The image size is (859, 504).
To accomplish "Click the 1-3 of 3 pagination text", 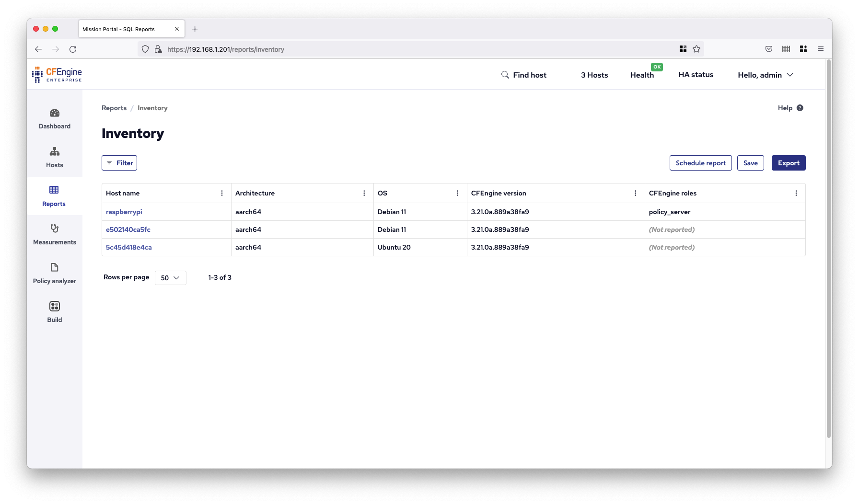I will tap(220, 277).
